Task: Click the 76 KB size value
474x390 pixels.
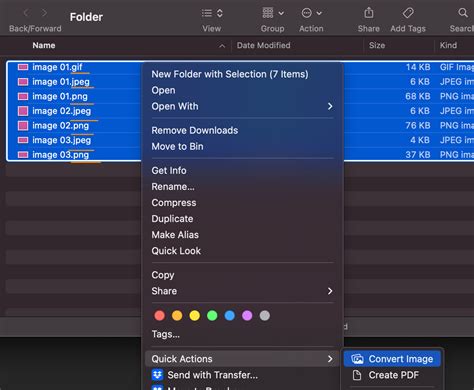Action: click(x=418, y=125)
